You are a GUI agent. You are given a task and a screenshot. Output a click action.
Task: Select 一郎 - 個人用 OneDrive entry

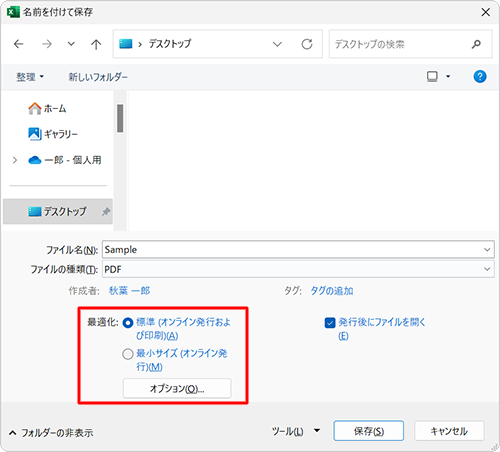65,160
